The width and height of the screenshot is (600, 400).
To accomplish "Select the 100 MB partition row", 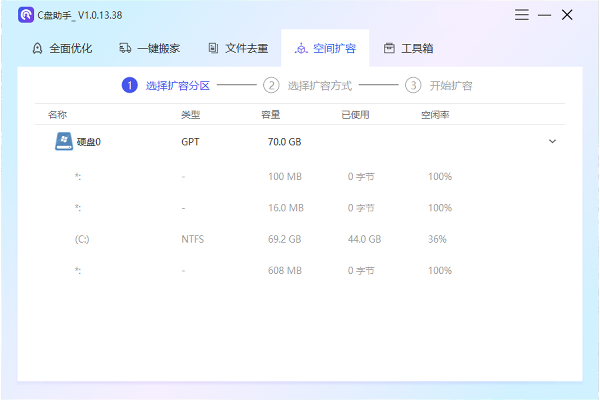I will click(300, 177).
